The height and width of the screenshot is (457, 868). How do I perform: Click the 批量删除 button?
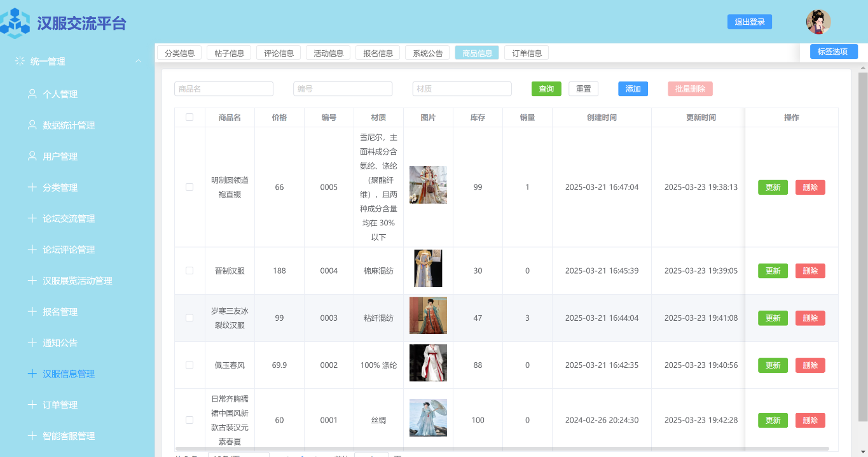(x=690, y=89)
